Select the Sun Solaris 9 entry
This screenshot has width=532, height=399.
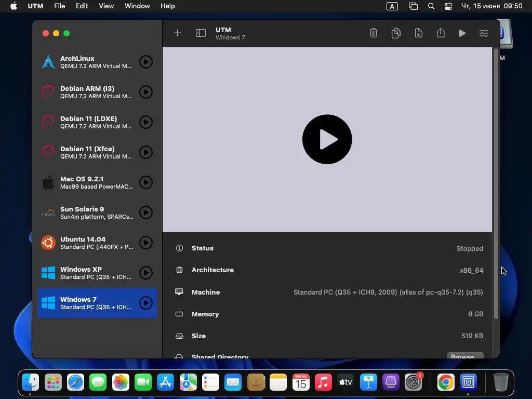pos(97,212)
